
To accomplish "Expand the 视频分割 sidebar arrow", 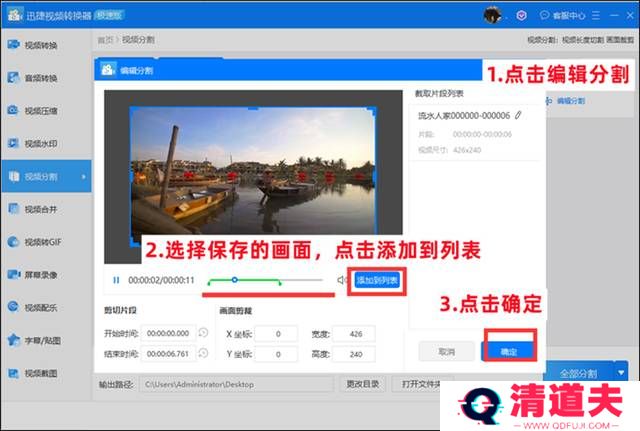I will coord(84,177).
